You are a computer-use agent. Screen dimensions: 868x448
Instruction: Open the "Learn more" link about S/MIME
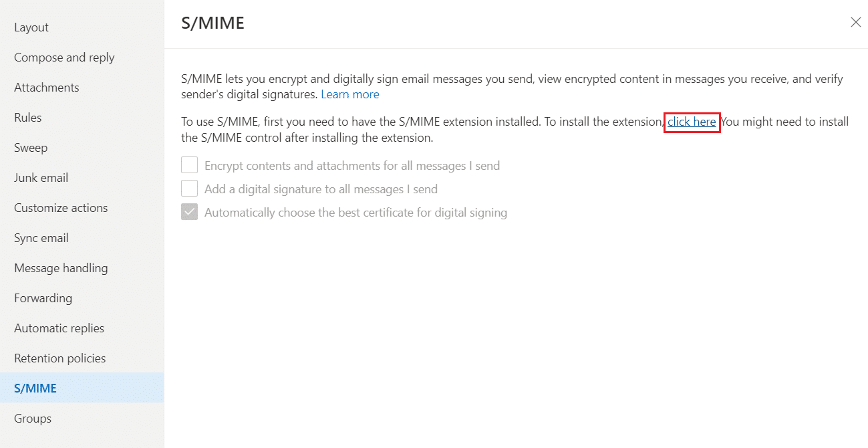tap(349, 94)
